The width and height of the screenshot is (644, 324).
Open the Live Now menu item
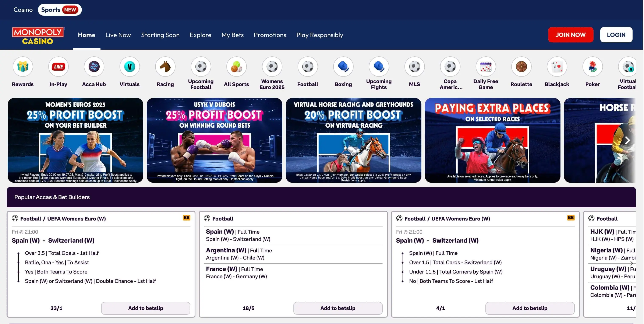118,35
